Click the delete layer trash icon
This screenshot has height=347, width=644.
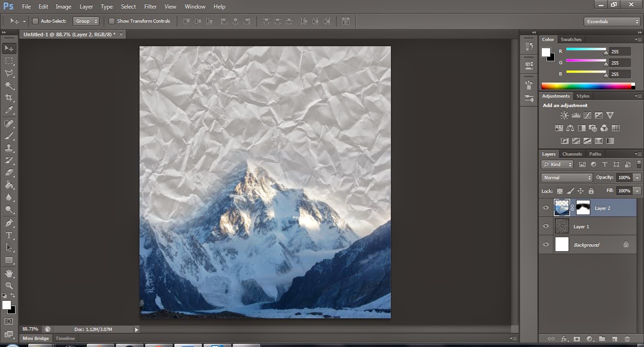[627, 339]
